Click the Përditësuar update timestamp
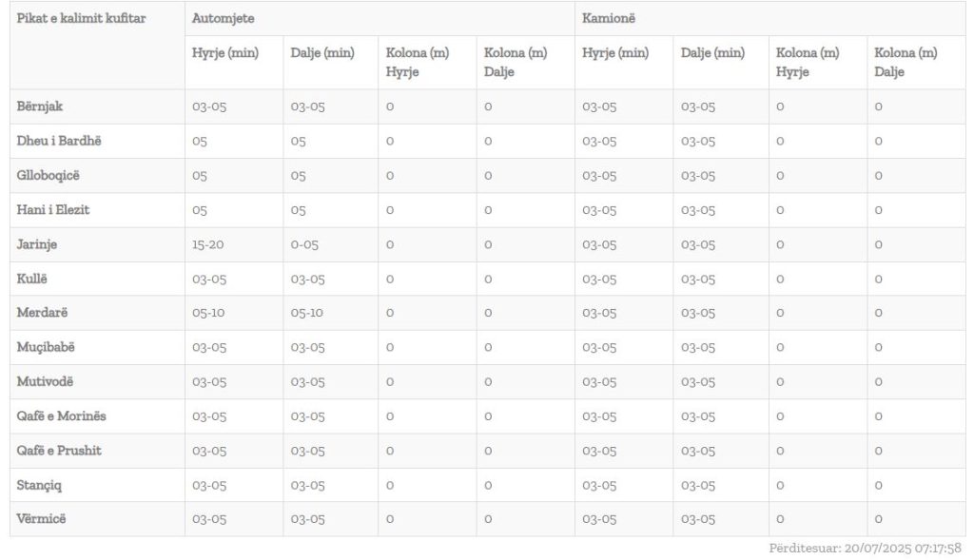The image size is (974, 560). pos(865,549)
